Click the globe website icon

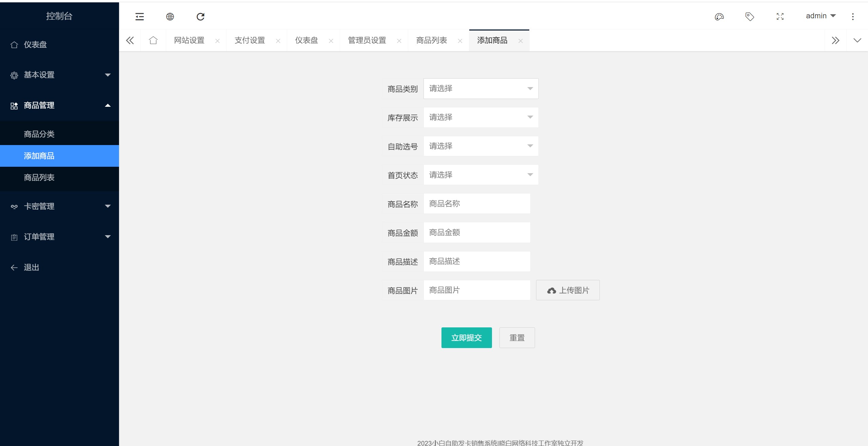(170, 17)
